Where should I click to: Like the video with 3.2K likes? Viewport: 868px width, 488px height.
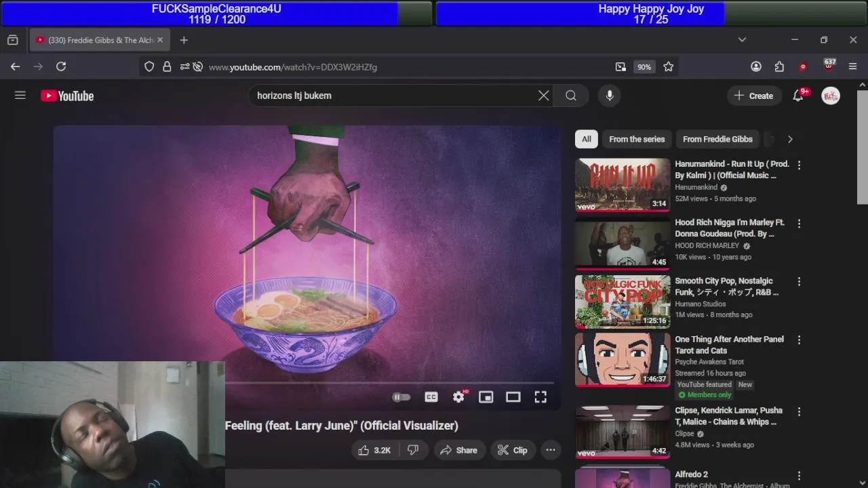[x=374, y=450]
